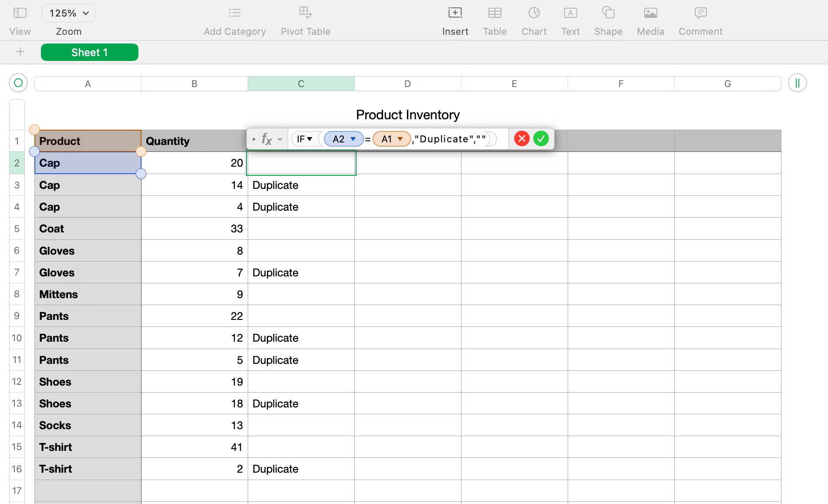Open the 125% zoom dropdown
The image size is (828, 504).
[69, 13]
